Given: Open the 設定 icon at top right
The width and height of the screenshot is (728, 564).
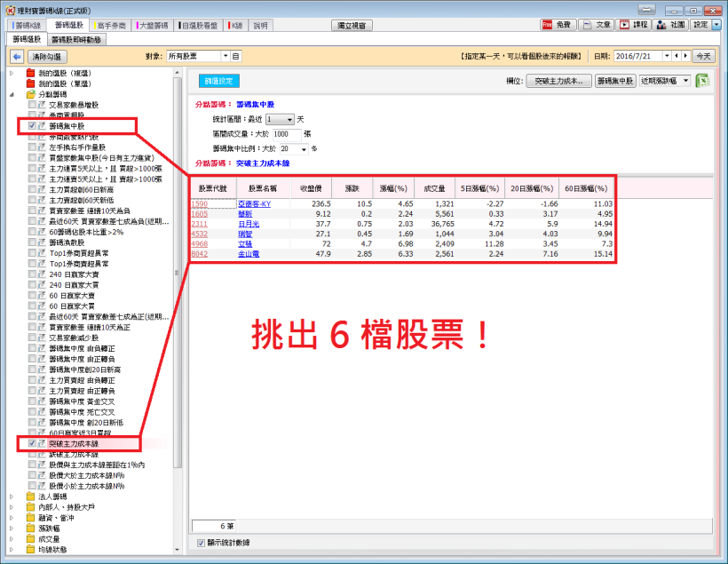Looking at the screenshot, I should (702, 24).
